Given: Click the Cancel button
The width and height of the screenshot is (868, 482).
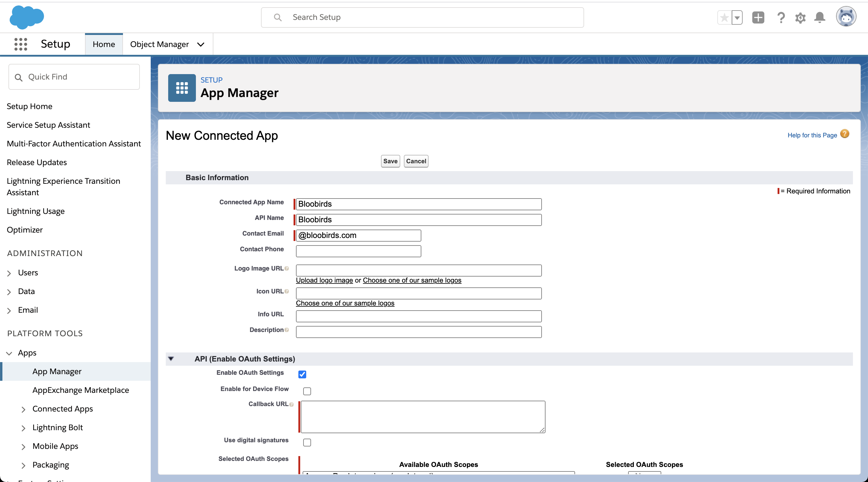Looking at the screenshot, I should (416, 161).
